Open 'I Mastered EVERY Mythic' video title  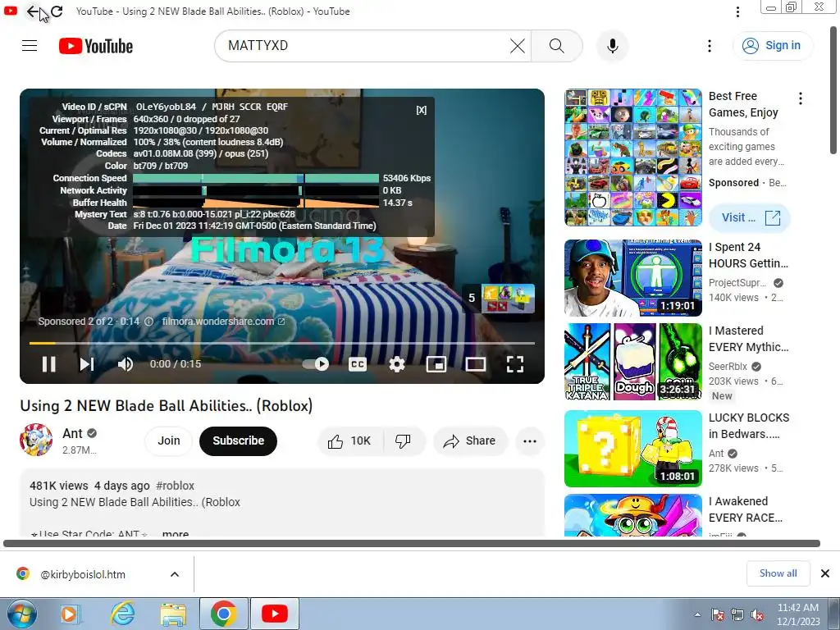[x=748, y=339]
